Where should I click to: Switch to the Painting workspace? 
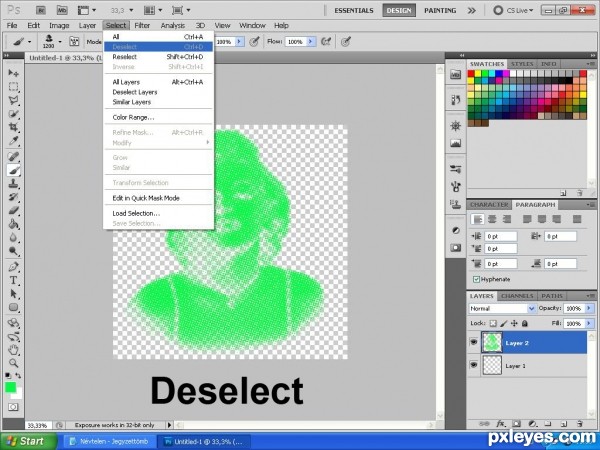(440, 10)
